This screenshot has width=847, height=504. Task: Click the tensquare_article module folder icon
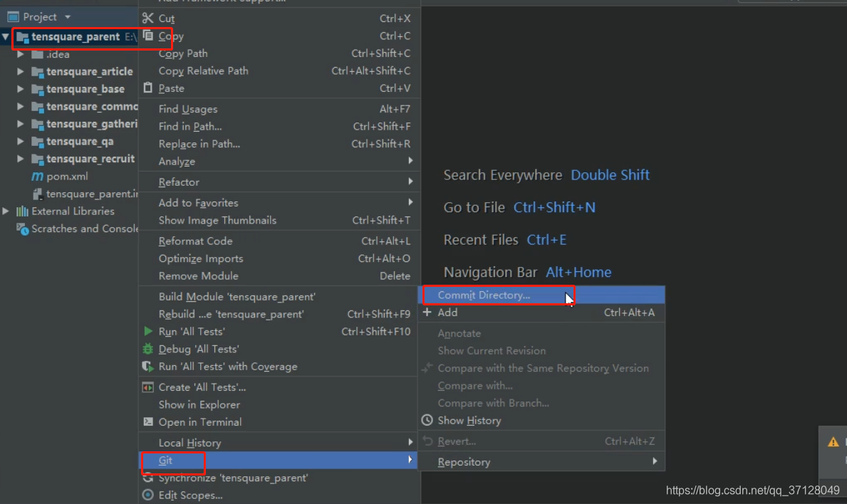click(37, 72)
